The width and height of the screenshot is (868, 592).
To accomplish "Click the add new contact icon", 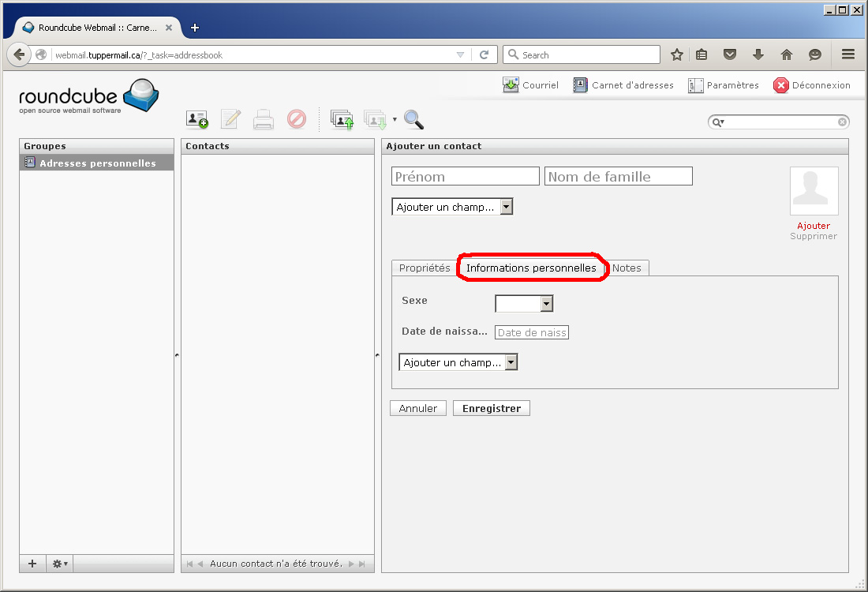I will click(197, 119).
